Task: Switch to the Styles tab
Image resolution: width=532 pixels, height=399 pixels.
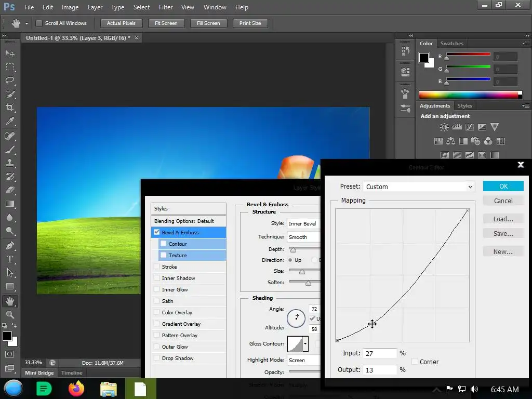Action: [x=464, y=106]
